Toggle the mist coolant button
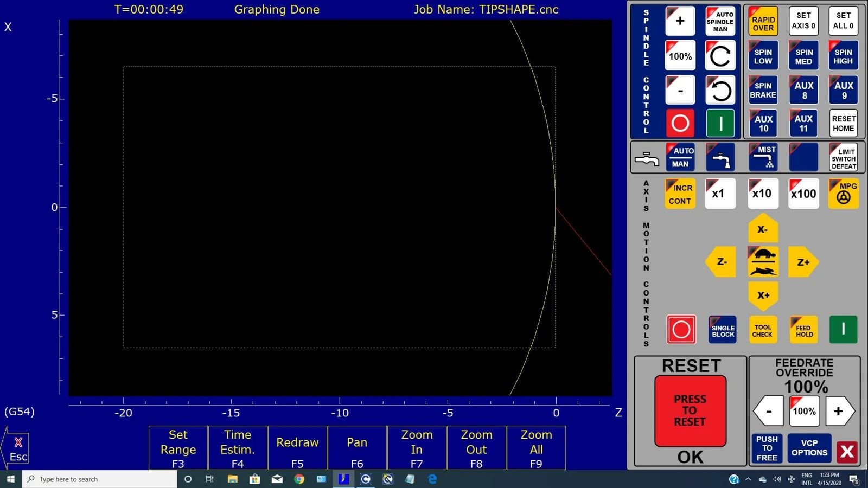The height and width of the screenshot is (488, 868). tap(763, 157)
